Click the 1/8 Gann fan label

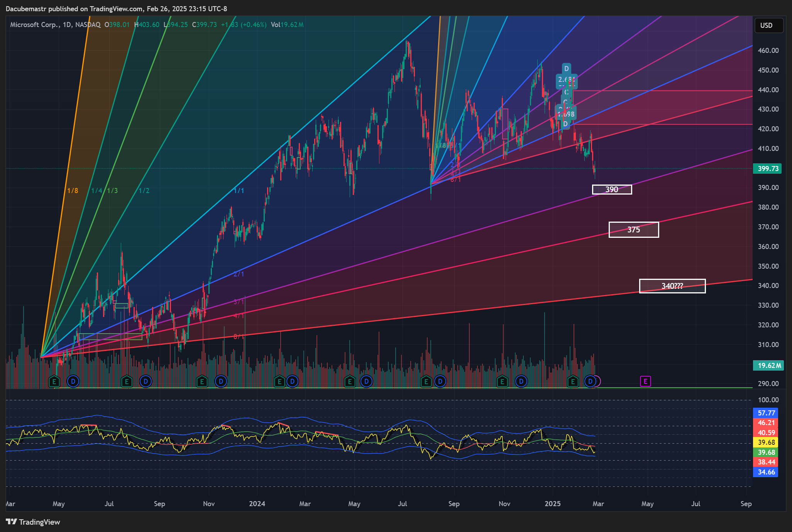point(73,191)
